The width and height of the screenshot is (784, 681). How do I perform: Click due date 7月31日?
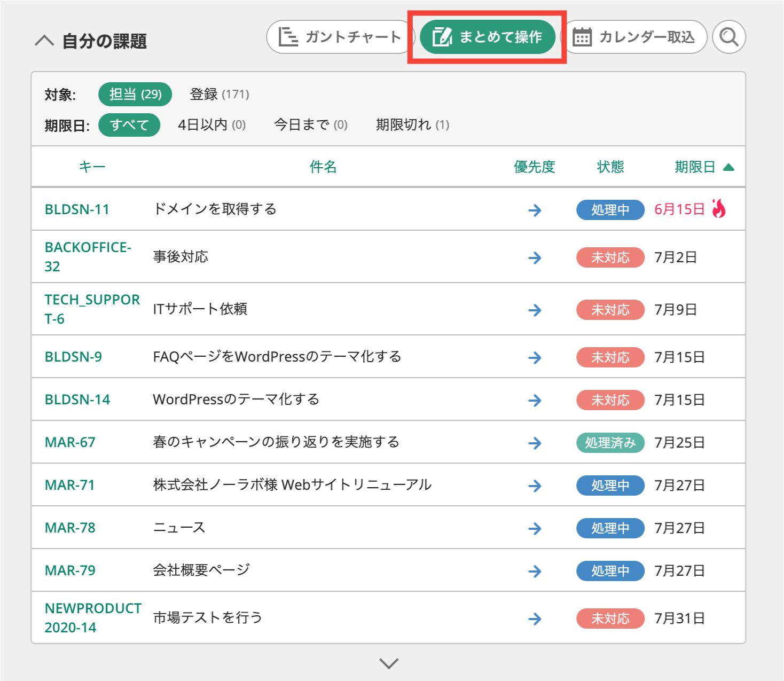680,619
